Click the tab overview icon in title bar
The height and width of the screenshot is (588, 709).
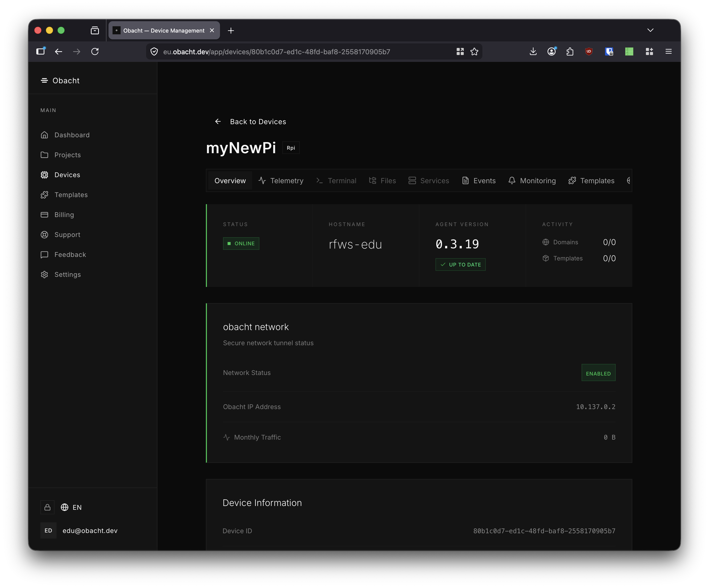point(95,30)
